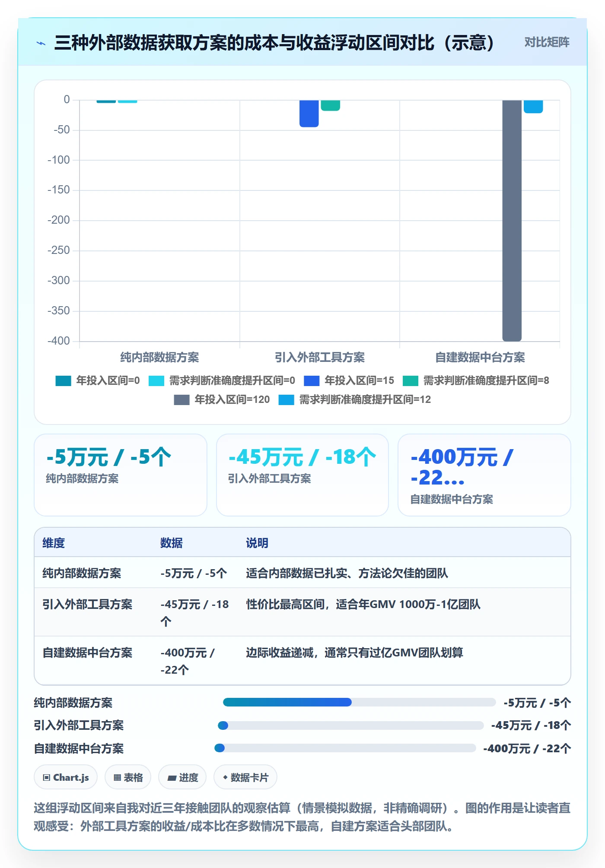Select the -400万元 data card
Image resolution: width=605 pixels, height=868 pixels.
pyautogui.click(x=484, y=475)
